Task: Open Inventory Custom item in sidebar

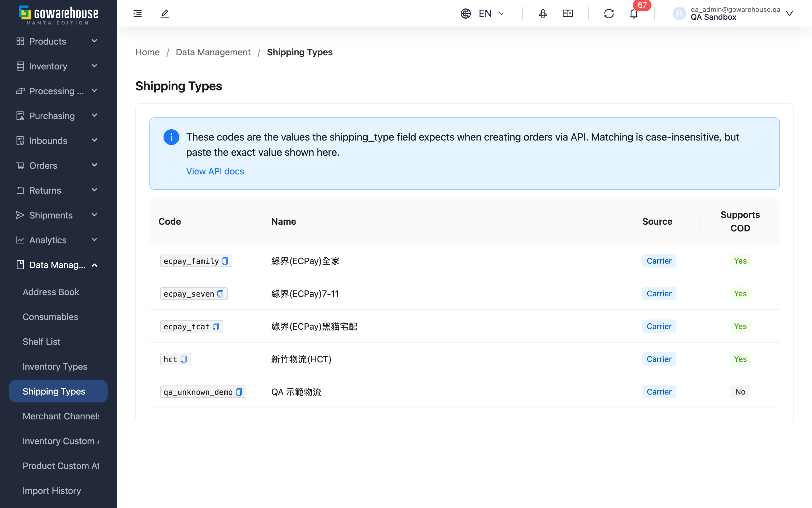Action: pos(58,441)
